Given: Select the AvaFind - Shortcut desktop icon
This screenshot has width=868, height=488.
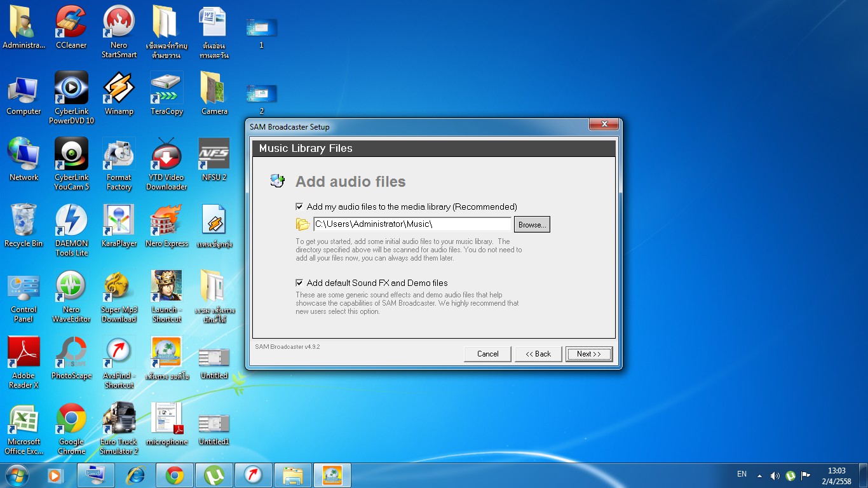Looking at the screenshot, I should tap(119, 363).
